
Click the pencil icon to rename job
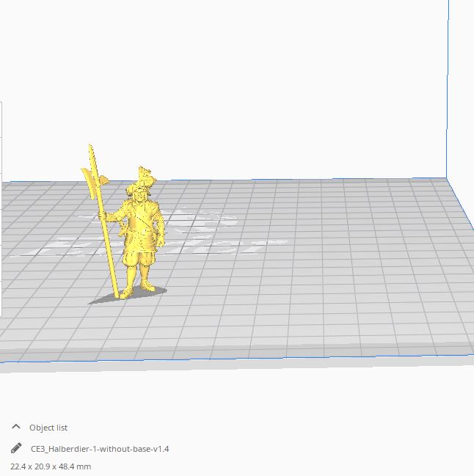(16, 448)
